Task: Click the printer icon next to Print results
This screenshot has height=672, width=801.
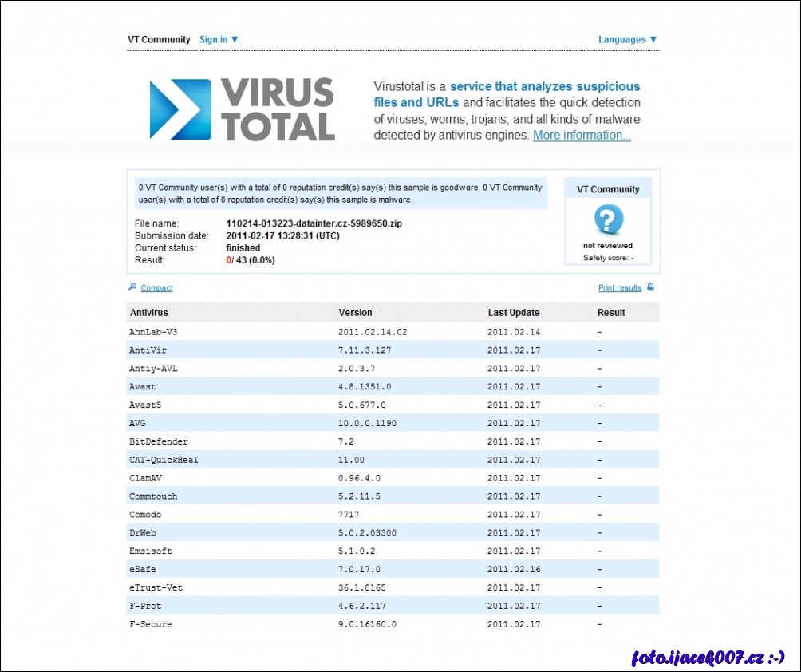Action: click(650, 287)
